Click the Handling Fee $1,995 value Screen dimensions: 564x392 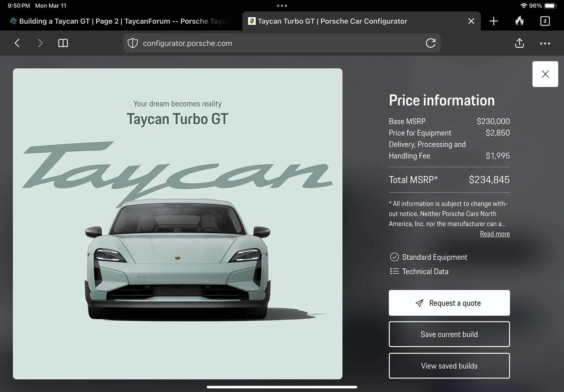[x=498, y=156]
